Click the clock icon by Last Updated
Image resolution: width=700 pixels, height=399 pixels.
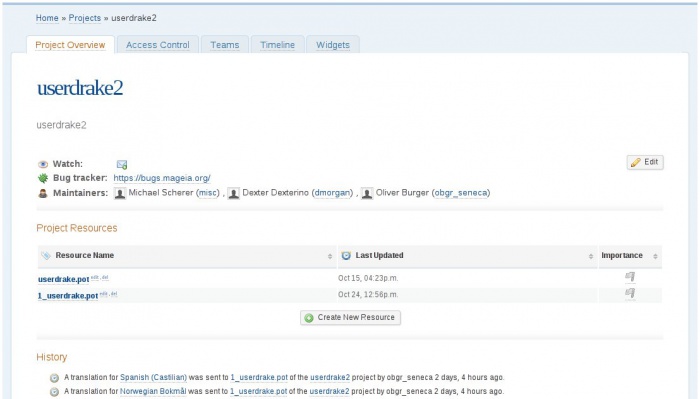pyautogui.click(x=346, y=256)
